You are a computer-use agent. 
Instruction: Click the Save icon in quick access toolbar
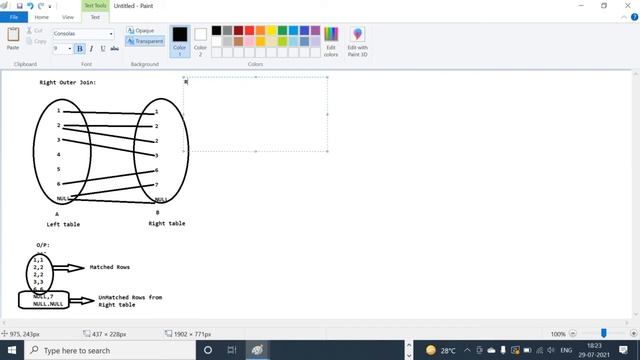pyautogui.click(x=19, y=6)
